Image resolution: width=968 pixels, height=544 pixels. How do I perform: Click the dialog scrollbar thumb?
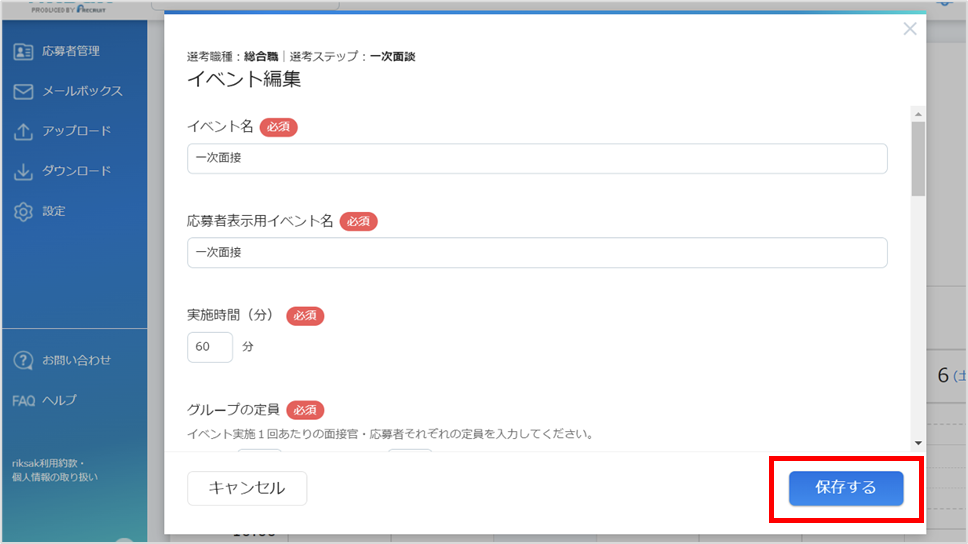click(x=918, y=159)
